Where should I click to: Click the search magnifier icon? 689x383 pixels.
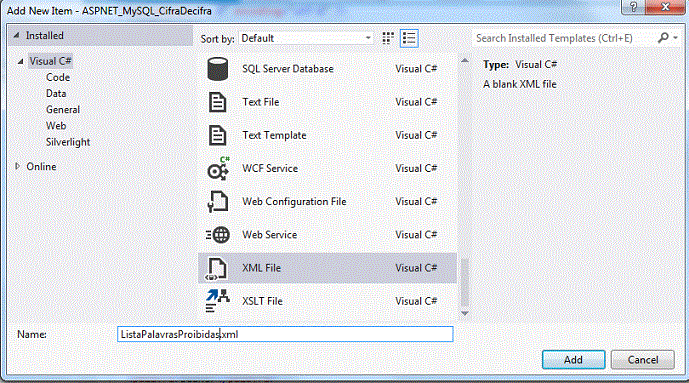click(663, 38)
